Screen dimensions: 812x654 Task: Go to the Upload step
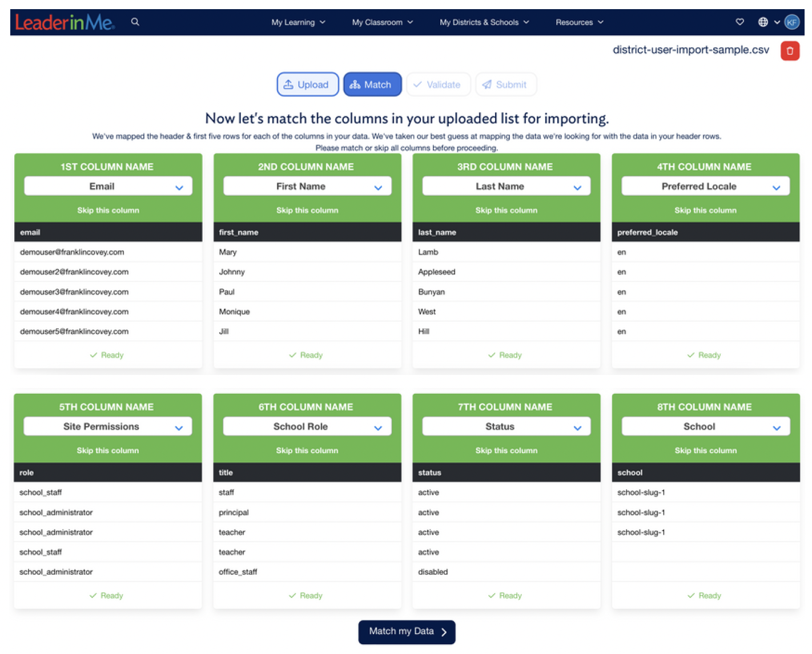pos(307,84)
